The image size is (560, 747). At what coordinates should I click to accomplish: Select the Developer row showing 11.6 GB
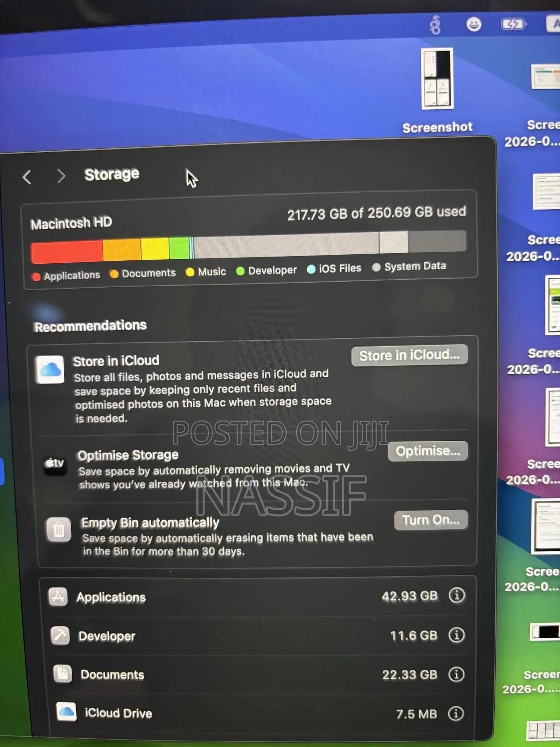(x=258, y=635)
